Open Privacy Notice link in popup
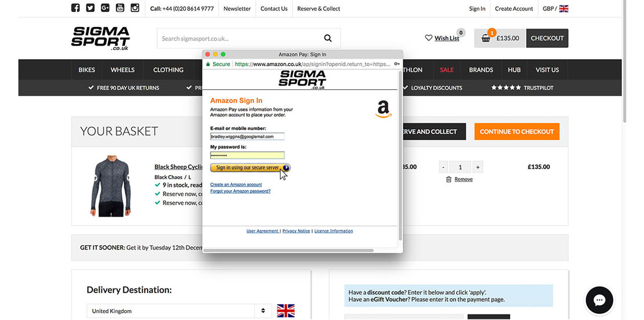Image resolution: width=644 pixels, height=320 pixels. pos(296,231)
